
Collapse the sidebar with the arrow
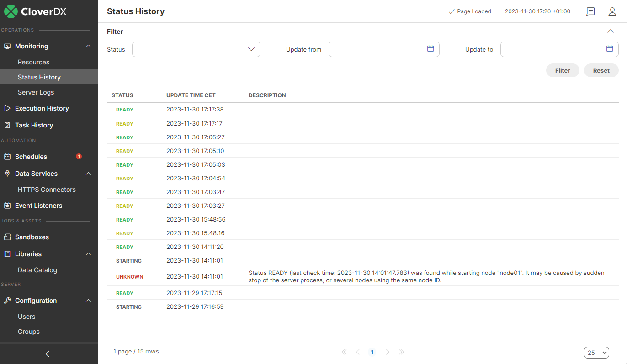click(47, 353)
